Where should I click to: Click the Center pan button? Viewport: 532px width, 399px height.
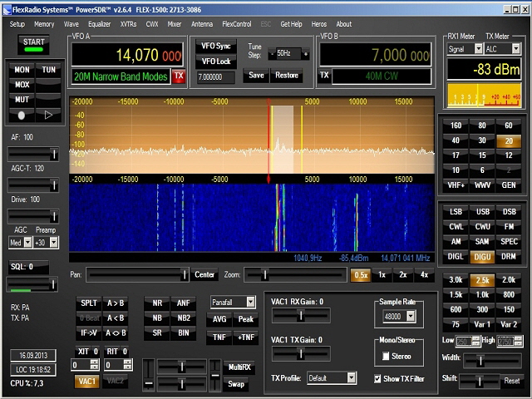[204, 275]
